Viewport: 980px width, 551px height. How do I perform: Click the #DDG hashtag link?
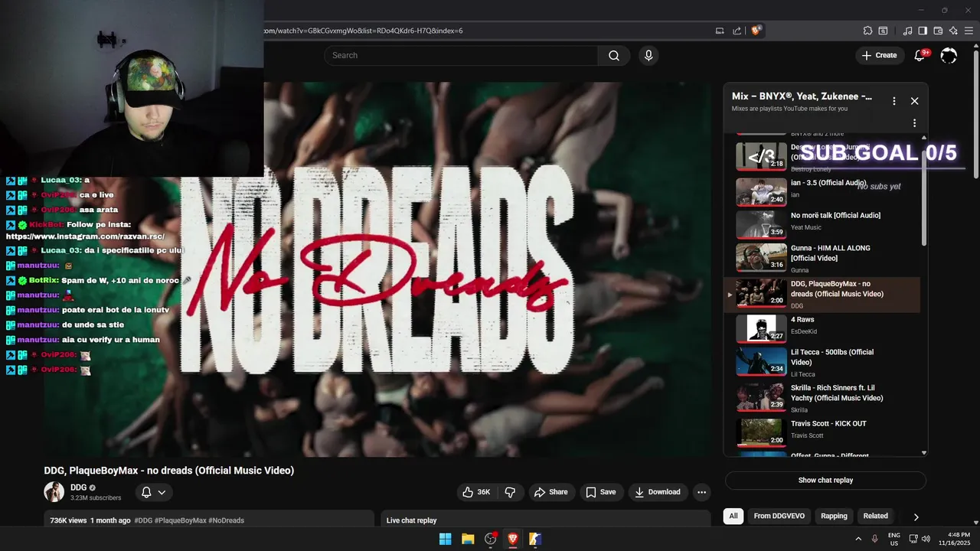tap(143, 520)
